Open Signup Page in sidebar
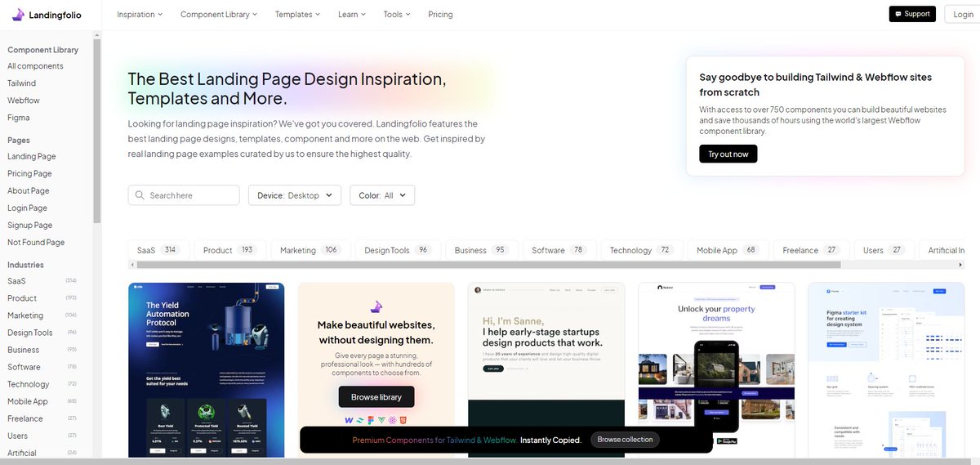Viewport: 980px width, 465px height. (30, 225)
